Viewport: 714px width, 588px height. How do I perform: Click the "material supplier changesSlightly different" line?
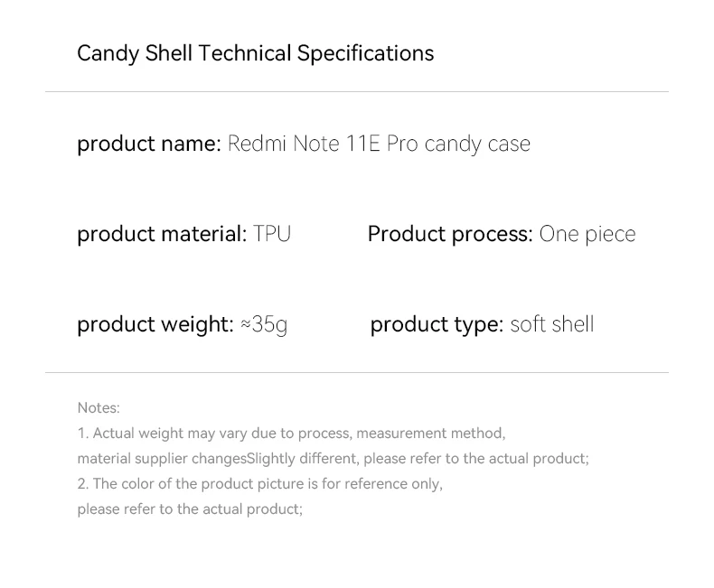pyautogui.click(x=333, y=459)
